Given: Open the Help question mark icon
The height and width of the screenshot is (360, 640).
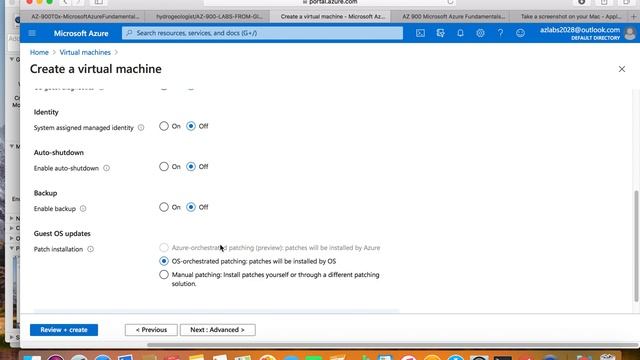Looking at the screenshot, I should (x=500, y=33).
